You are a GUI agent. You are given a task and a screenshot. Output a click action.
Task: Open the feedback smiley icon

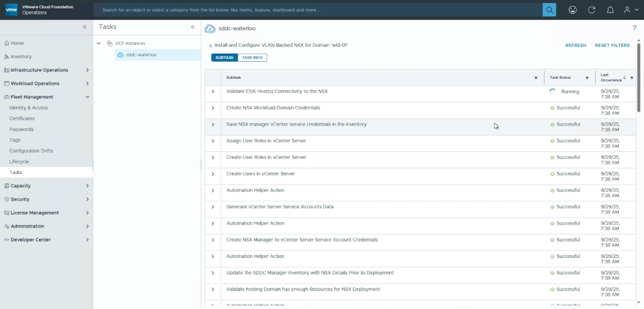click(x=572, y=10)
